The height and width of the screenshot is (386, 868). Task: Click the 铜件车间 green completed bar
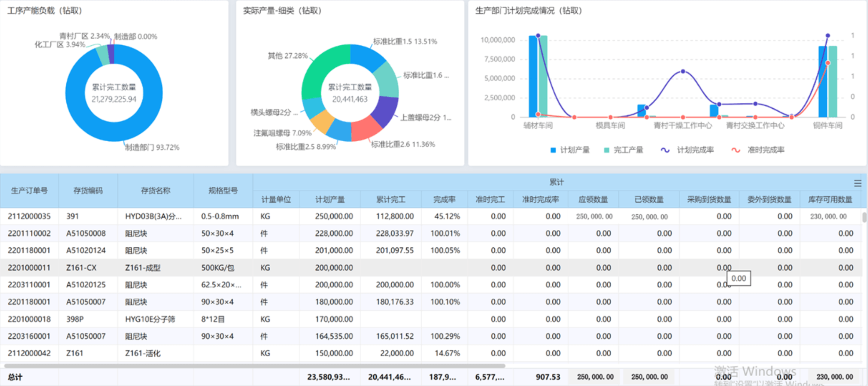click(833, 82)
